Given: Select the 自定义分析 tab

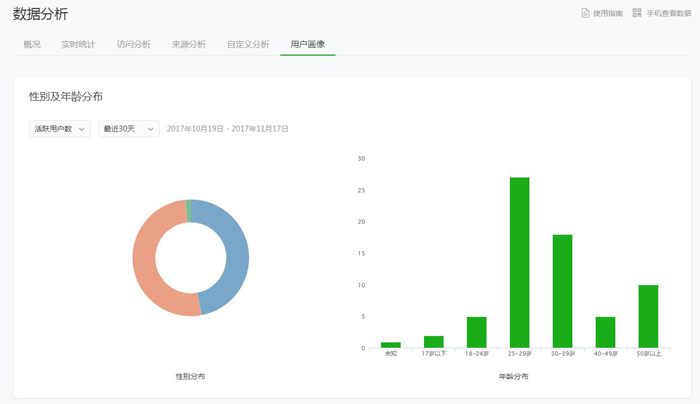Looking at the screenshot, I should tap(248, 44).
